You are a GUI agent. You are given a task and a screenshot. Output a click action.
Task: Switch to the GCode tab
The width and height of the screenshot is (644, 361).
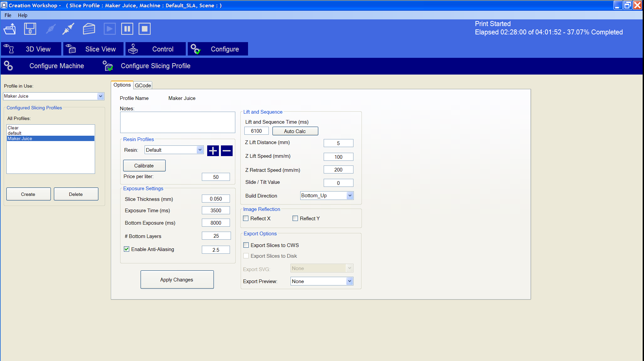pos(143,86)
